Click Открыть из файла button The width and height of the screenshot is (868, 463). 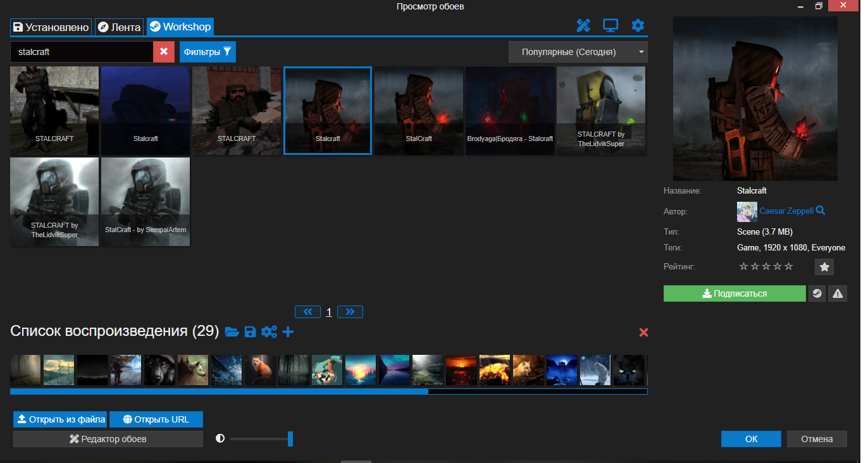(x=60, y=419)
